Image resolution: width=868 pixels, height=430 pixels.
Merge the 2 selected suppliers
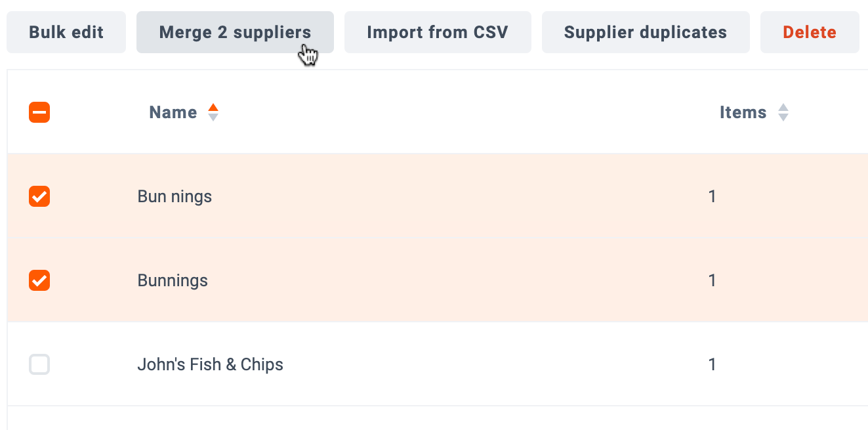pos(235,32)
